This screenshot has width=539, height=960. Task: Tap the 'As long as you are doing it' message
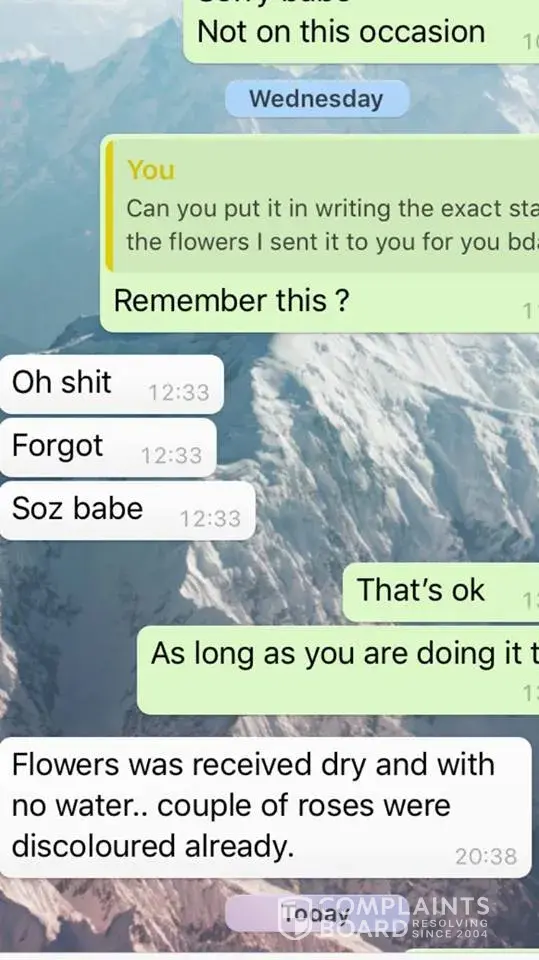click(x=338, y=670)
